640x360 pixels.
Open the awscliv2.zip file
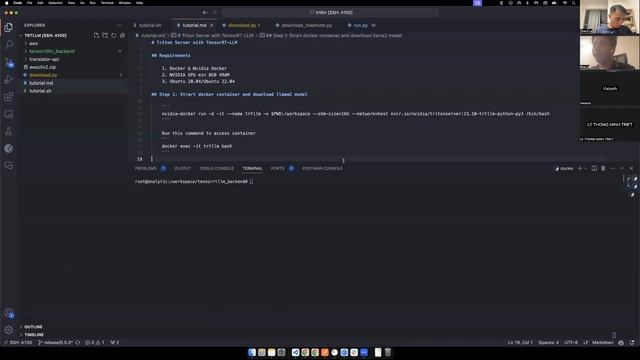(42, 67)
